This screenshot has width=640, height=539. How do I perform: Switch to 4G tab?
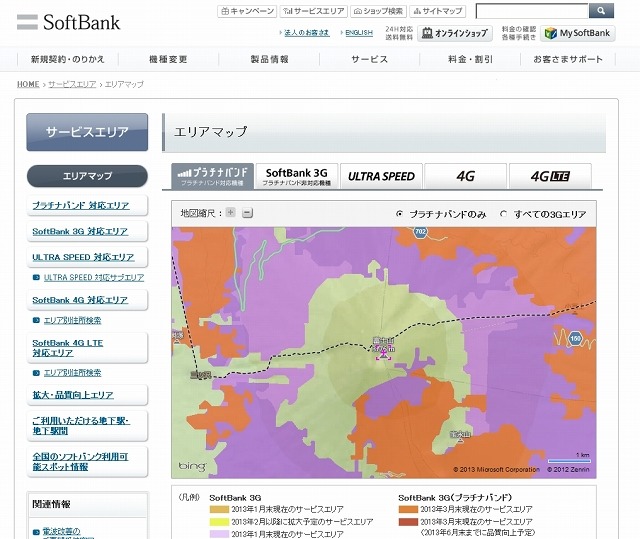pyautogui.click(x=466, y=176)
